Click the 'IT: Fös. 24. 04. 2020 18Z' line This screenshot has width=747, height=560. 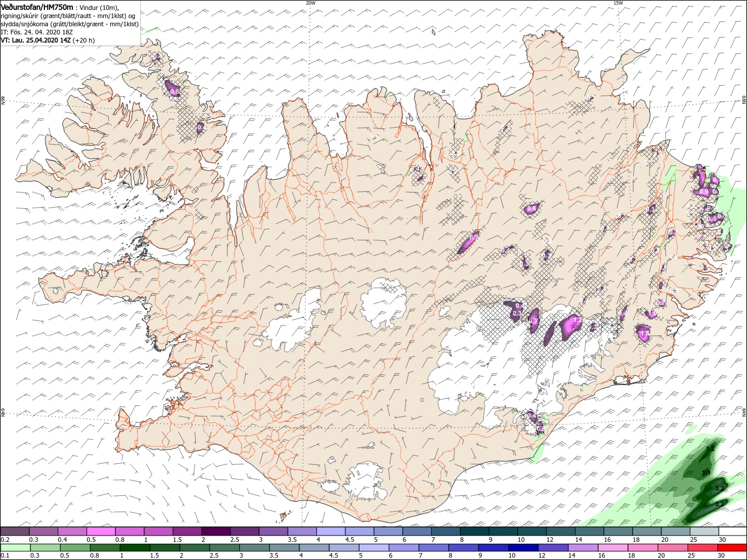[x=36, y=33]
